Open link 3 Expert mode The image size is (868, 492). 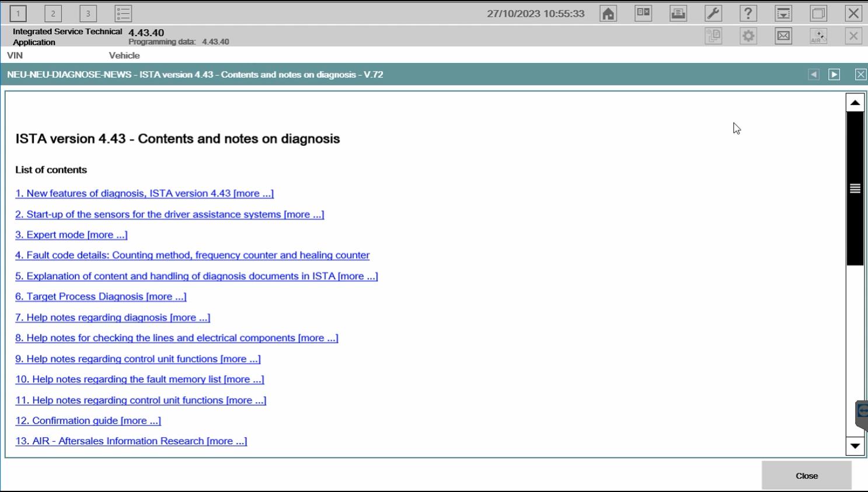(x=71, y=235)
